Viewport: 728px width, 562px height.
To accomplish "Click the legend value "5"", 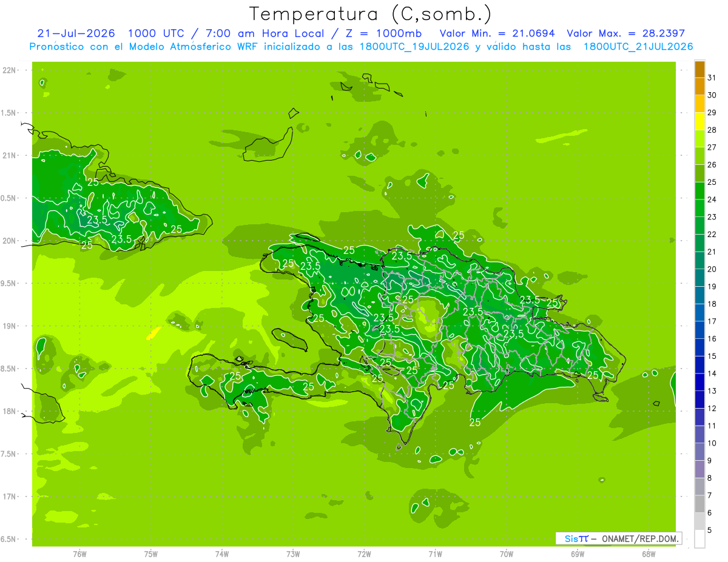I will (x=710, y=530).
